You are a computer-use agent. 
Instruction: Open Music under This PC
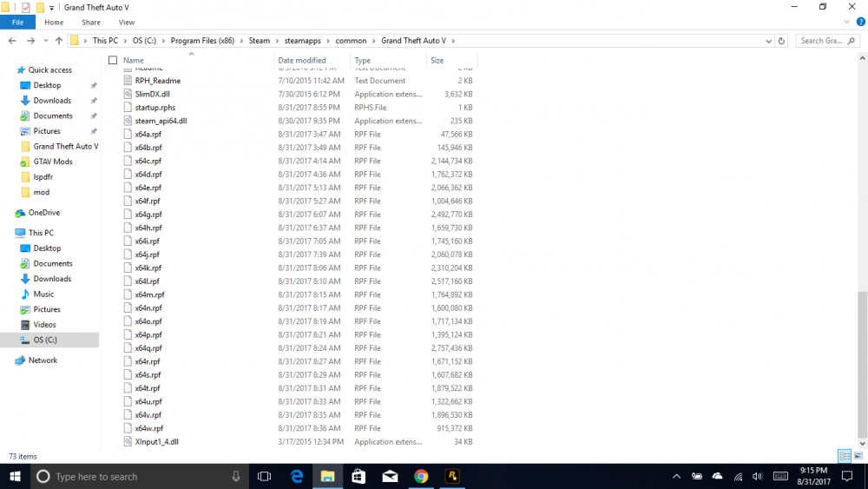[43, 294]
